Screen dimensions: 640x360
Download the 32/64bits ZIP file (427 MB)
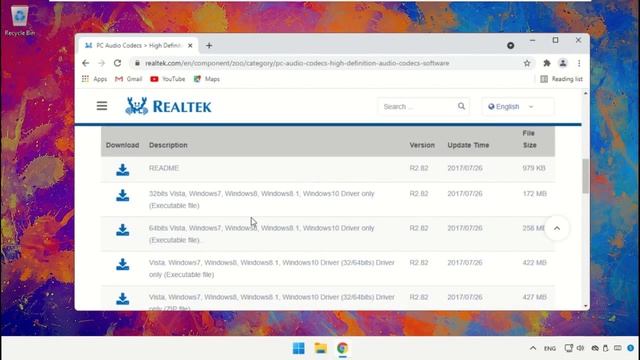point(122,299)
